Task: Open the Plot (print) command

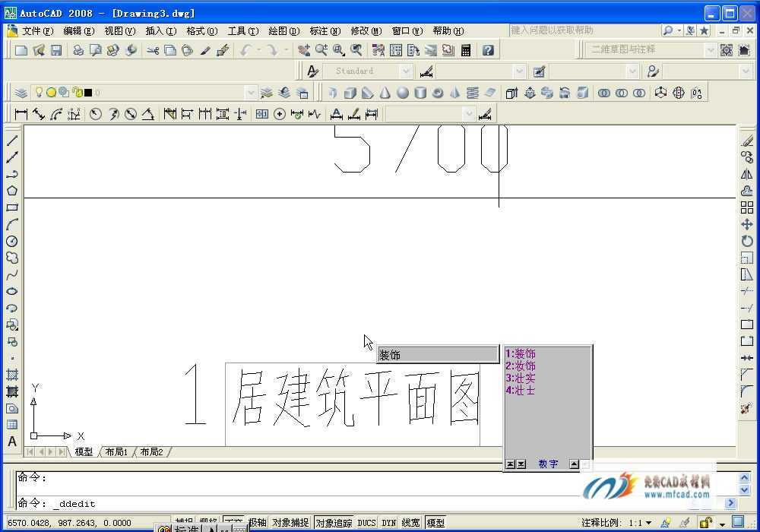Action: [78, 50]
